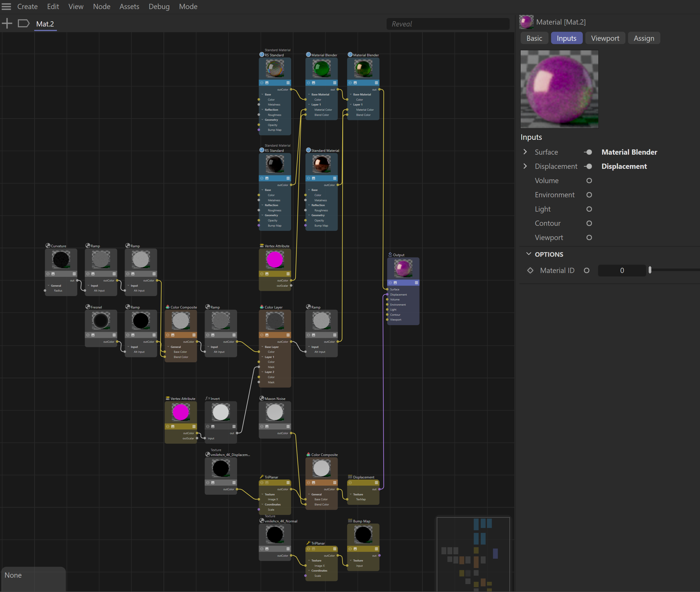
Task: Click the tag icon left of Mat.2
Action: [x=24, y=24]
